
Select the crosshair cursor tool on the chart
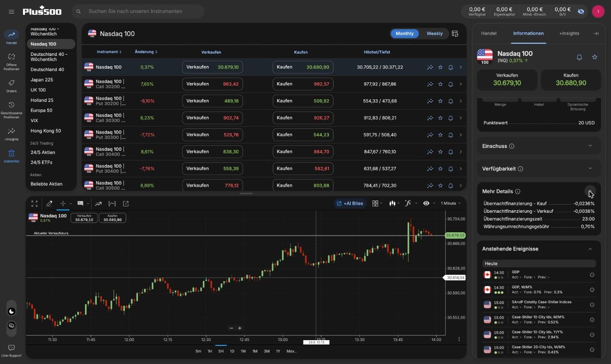pos(63,204)
